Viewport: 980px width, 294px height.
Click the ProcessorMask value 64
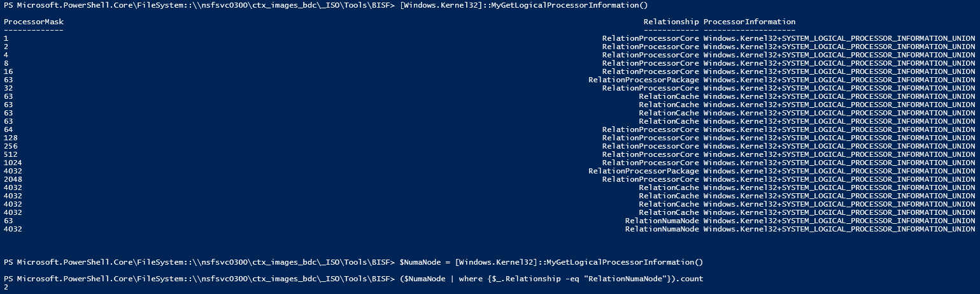(x=8, y=129)
